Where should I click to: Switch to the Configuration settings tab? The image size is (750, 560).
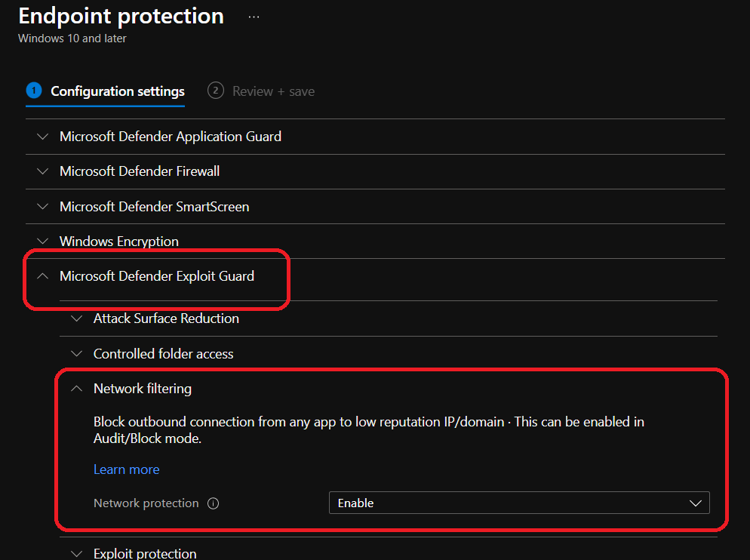(x=118, y=91)
